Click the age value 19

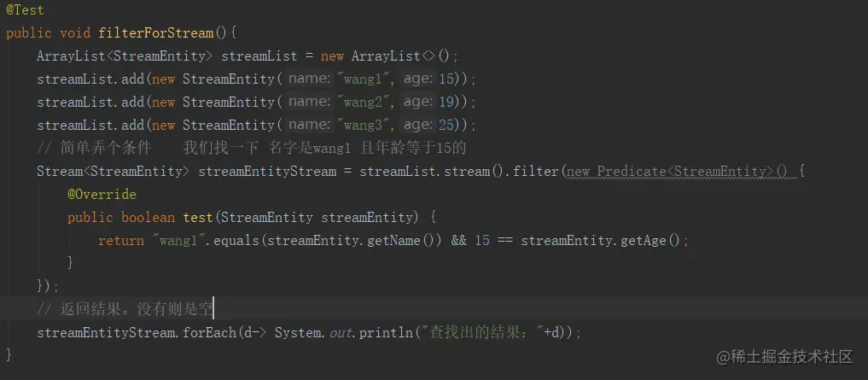(x=446, y=102)
